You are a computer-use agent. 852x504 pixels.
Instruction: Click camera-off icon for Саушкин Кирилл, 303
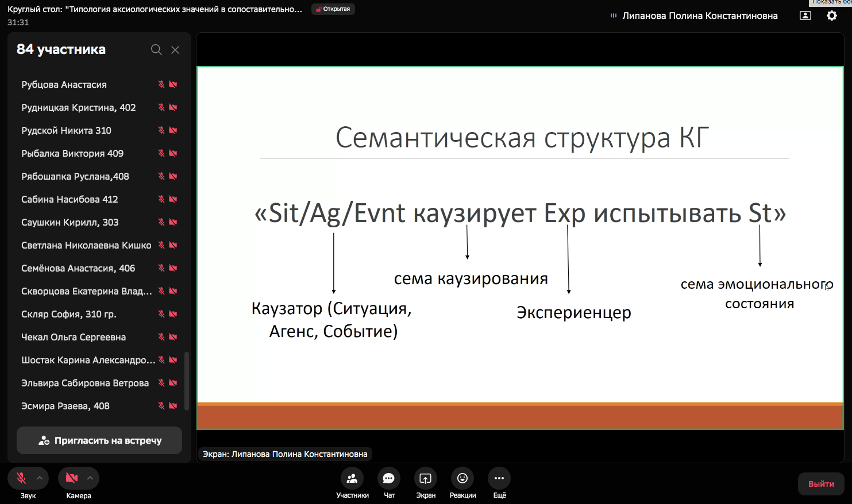pos(173,222)
